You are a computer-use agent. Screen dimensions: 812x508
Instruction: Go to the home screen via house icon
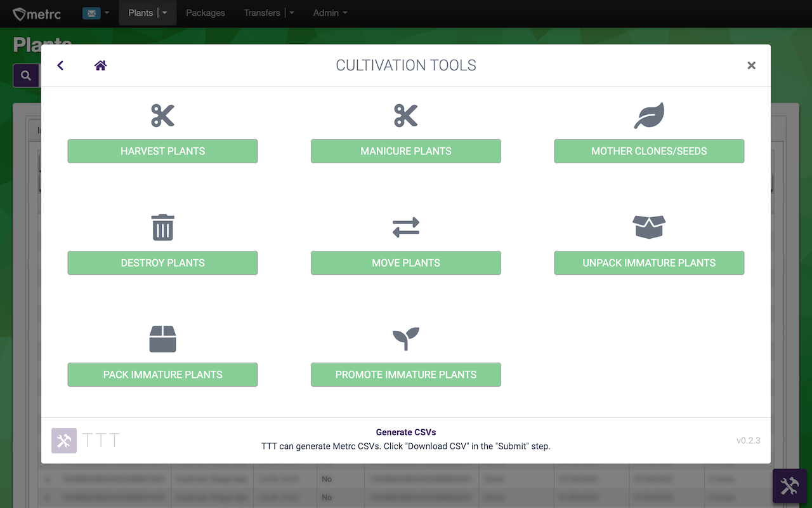(x=100, y=65)
